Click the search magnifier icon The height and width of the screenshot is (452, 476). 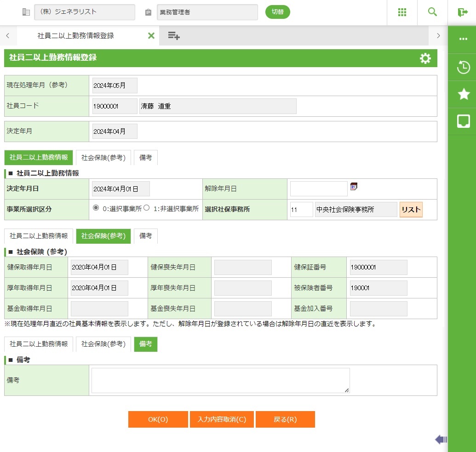432,12
